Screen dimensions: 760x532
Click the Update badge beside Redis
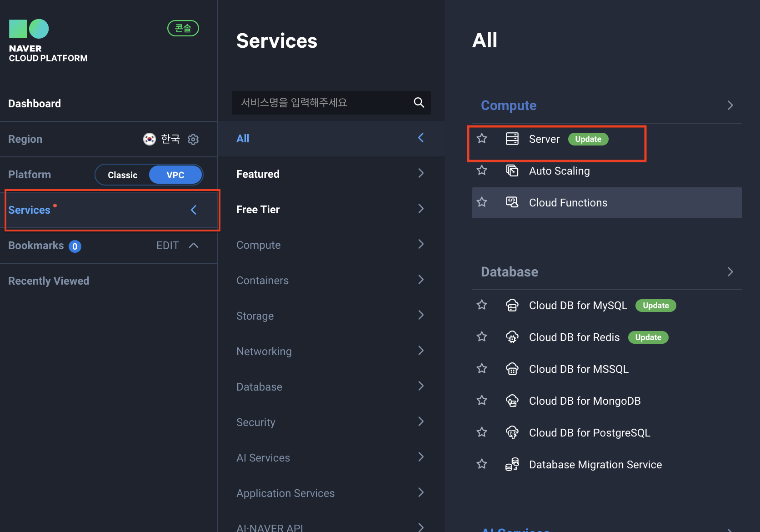(648, 337)
